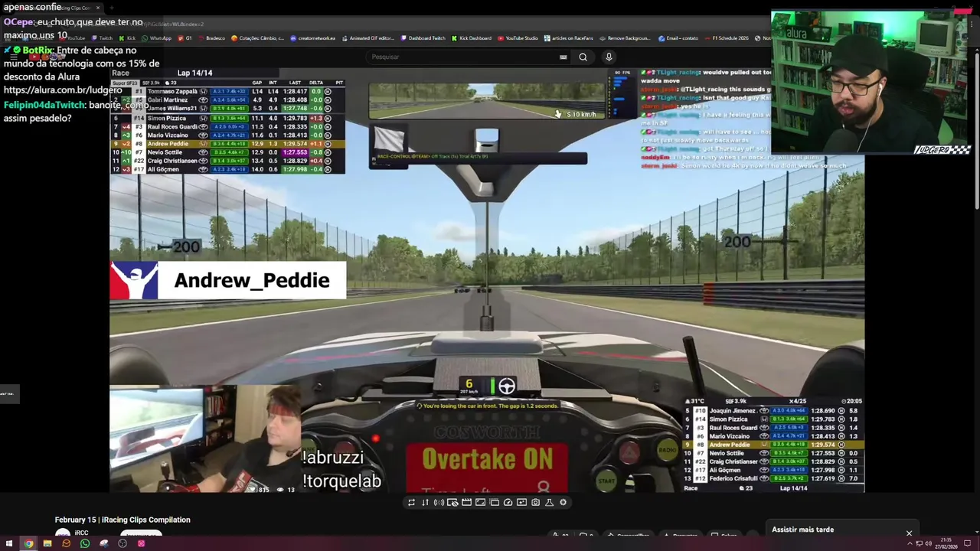Open File Explorer from the taskbar
980x551 pixels.
(47, 543)
